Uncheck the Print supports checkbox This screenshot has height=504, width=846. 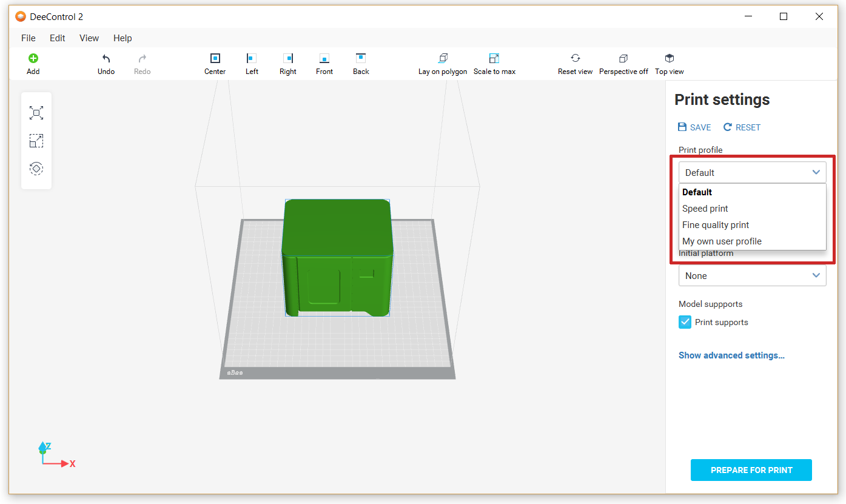coord(685,322)
